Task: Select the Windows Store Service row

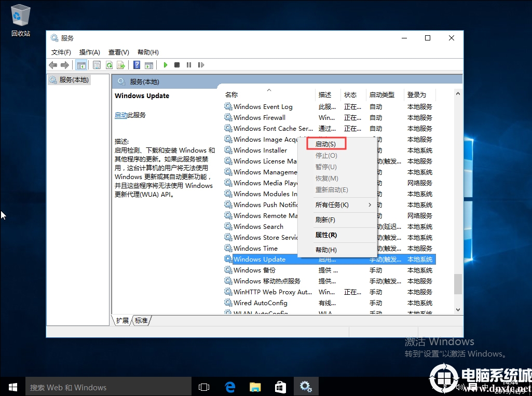Action: click(260, 237)
